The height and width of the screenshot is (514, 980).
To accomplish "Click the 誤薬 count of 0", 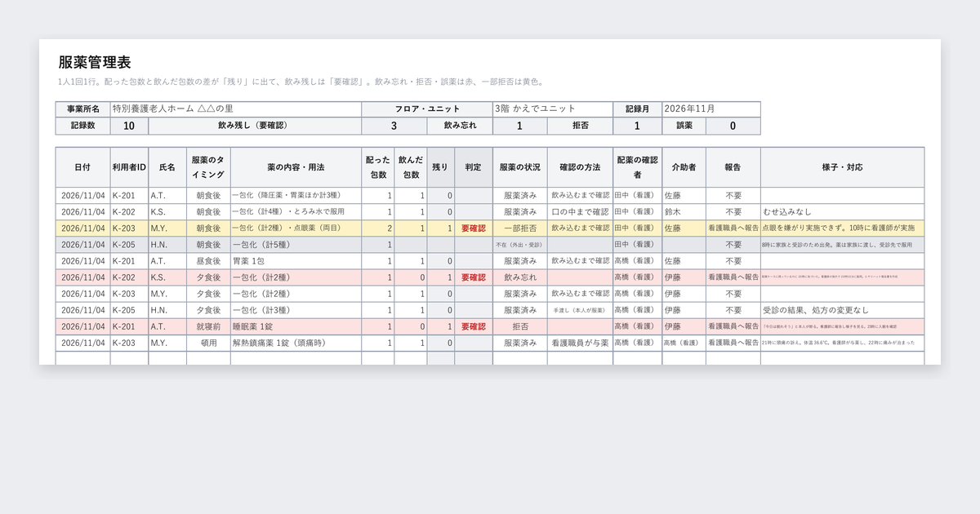I will (733, 126).
